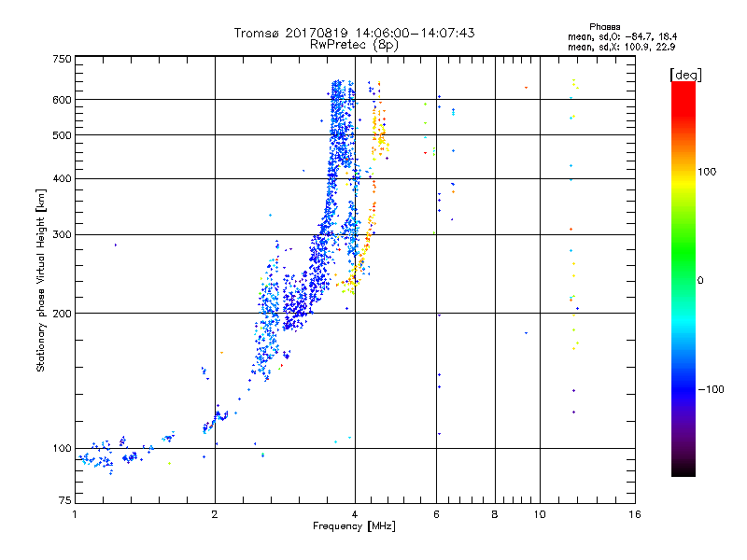Click the x-axis tick label '6'

[436, 514]
